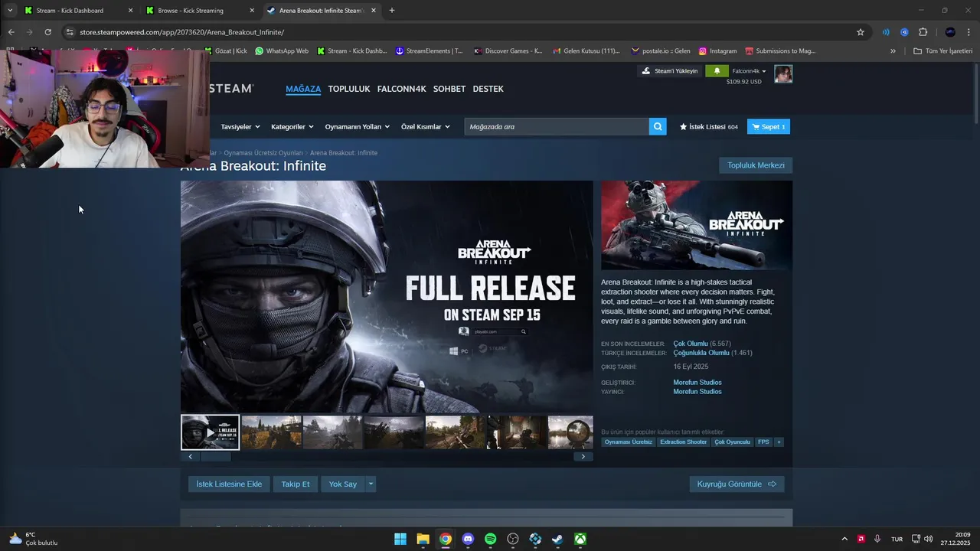The image size is (980, 551).
Task: Go to MAĞAZA store menu
Action: (x=303, y=89)
